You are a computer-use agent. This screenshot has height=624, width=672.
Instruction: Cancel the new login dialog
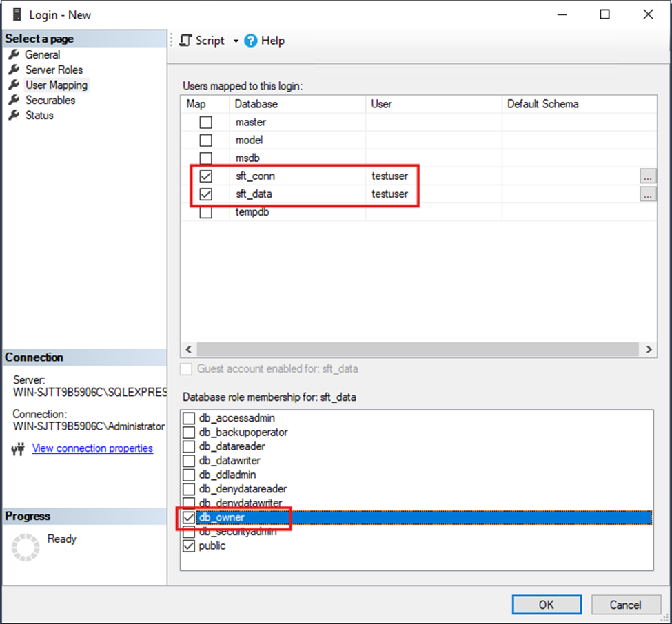tap(625, 605)
